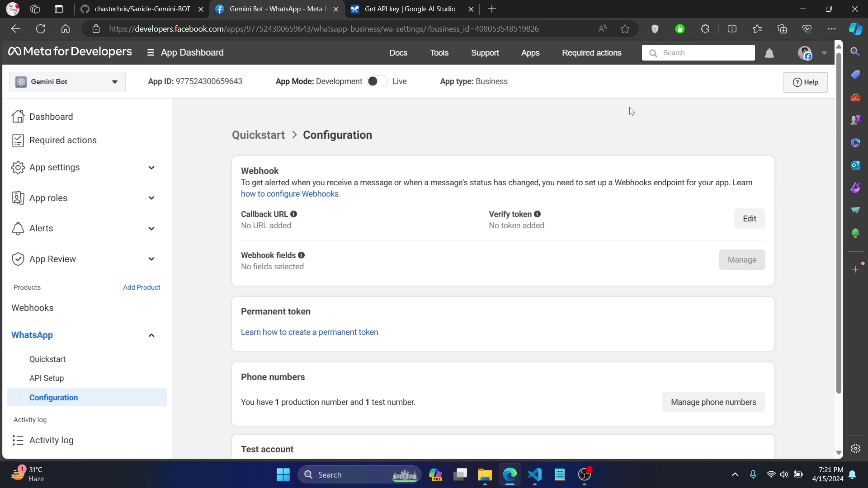Open permanent token learning link
The width and height of the screenshot is (868, 488).
[x=309, y=332]
